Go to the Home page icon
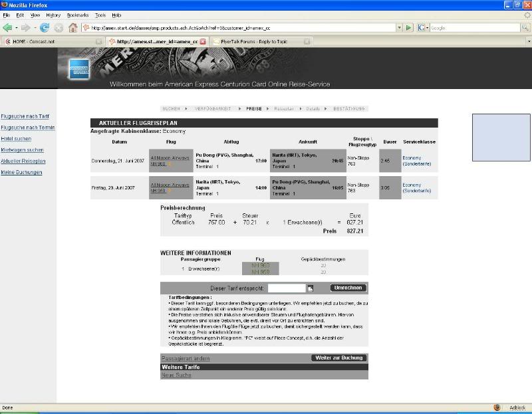Image resolution: width=532 pixels, height=414 pixels. click(x=73, y=28)
